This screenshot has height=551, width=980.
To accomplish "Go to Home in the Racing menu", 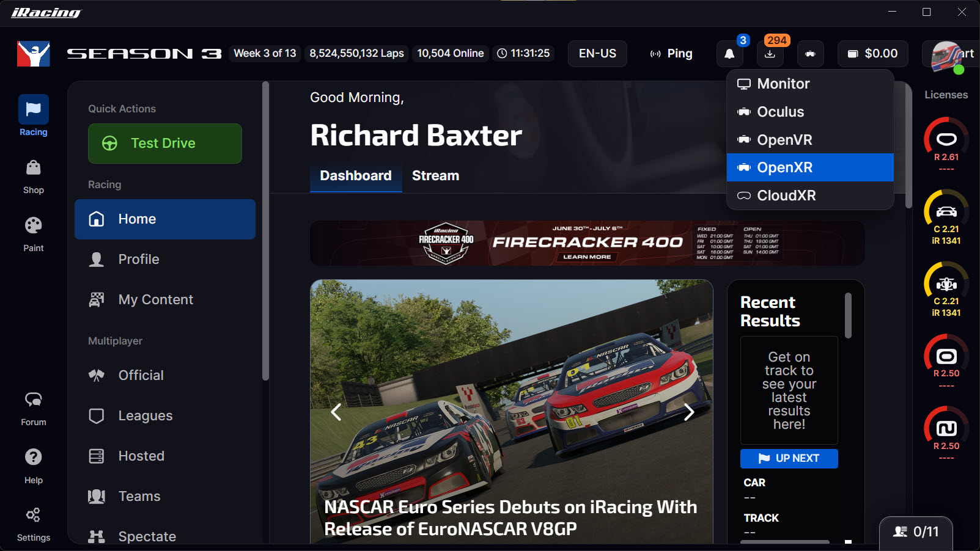I will pos(165,219).
